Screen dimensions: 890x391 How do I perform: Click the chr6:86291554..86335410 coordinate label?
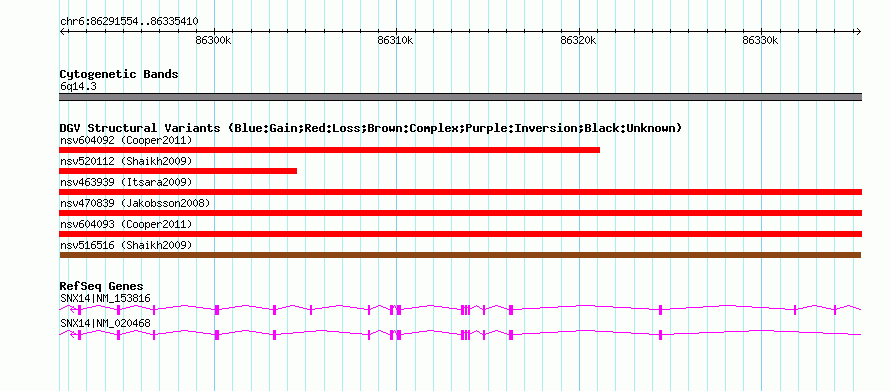pos(129,22)
